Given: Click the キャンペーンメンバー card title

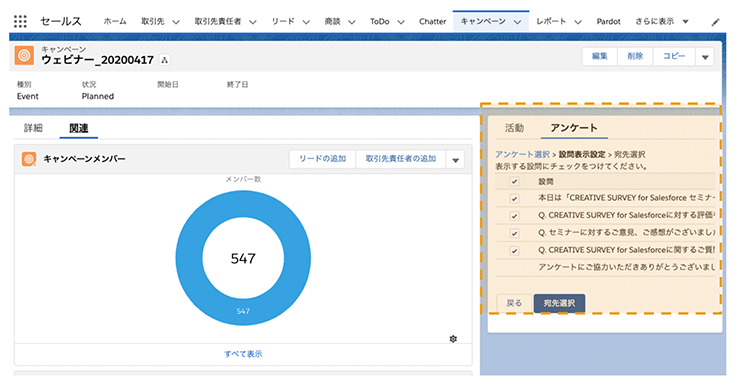Looking at the screenshot, I should [84, 159].
